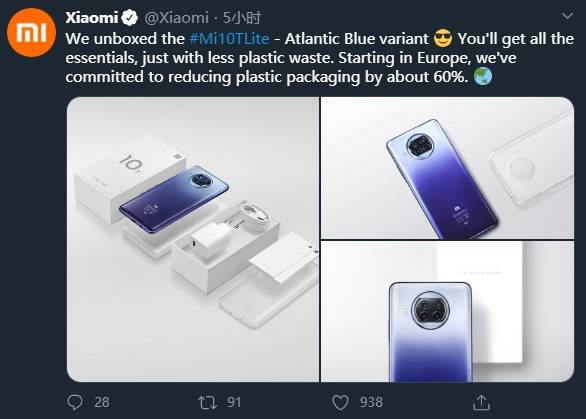Click the globe emoji after 60%
Screen dimensions: 586x419
tap(483, 77)
